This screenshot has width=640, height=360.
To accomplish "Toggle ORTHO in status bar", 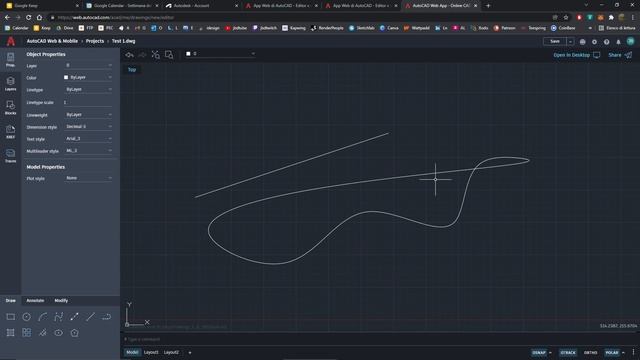I will click(591, 352).
